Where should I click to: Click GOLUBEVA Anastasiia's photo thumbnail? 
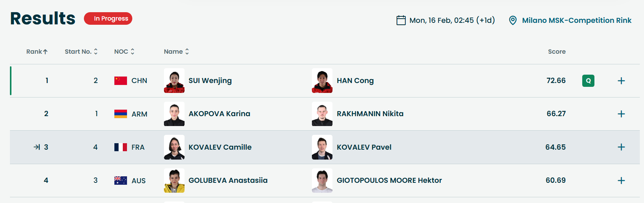[x=174, y=181]
